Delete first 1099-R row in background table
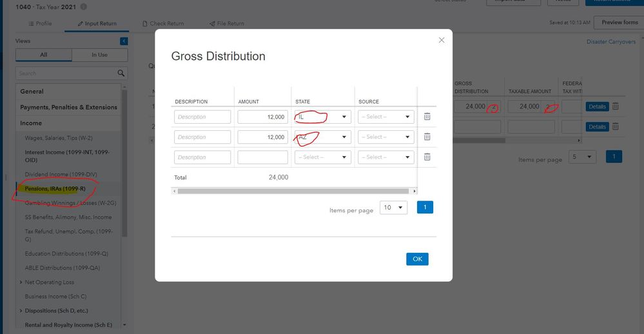The height and width of the screenshot is (334, 644). click(x=615, y=106)
